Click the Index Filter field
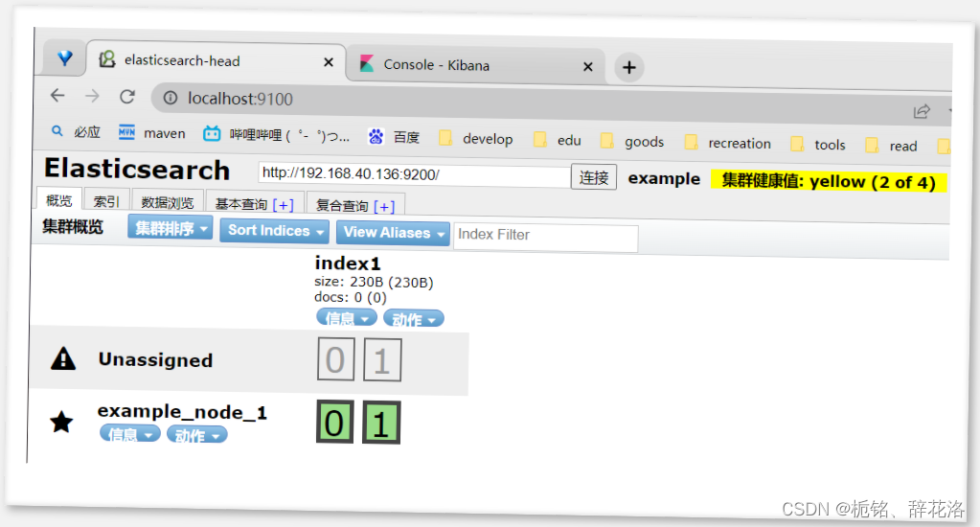This screenshot has height=527, width=980. click(546, 236)
